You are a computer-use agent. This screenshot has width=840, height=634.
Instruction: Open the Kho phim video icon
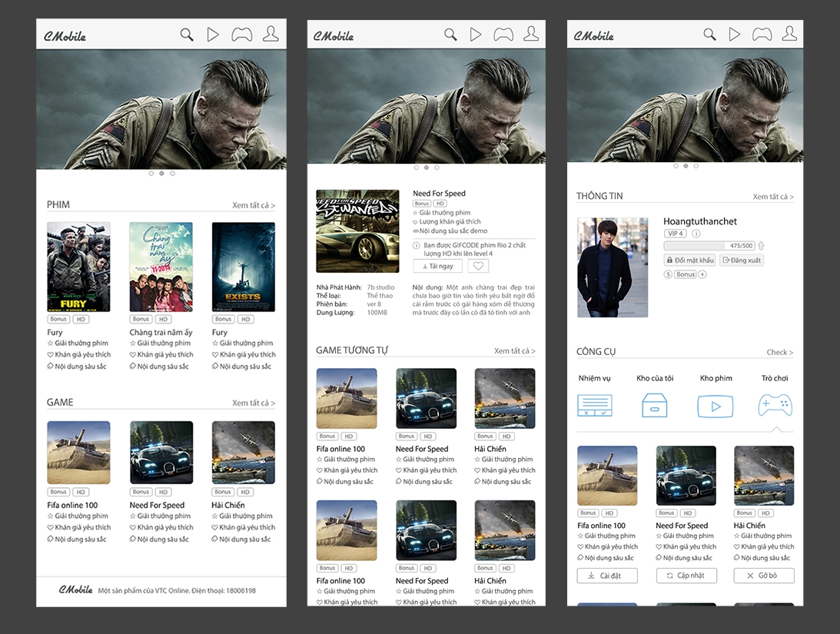point(715,406)
